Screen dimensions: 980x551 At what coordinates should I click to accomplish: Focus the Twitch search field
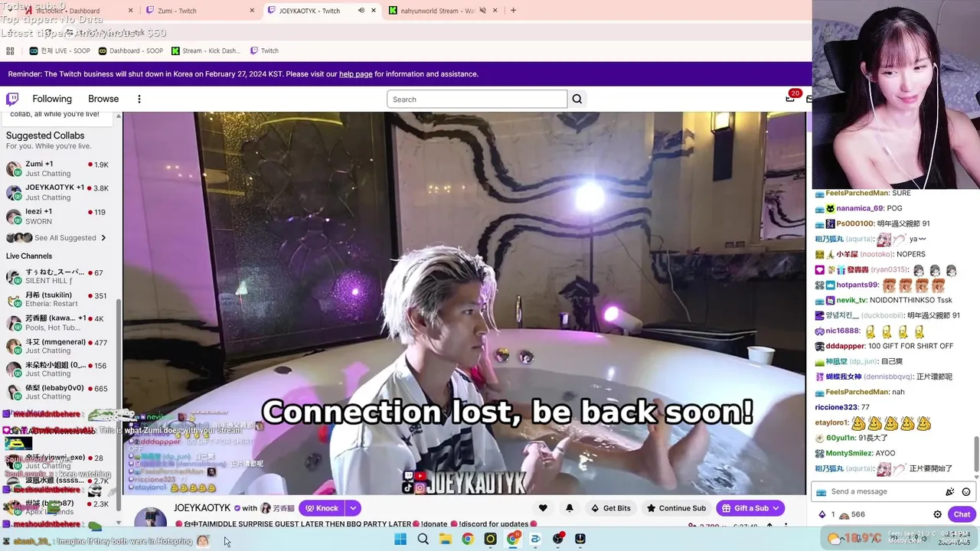click(x=477, y=99)
